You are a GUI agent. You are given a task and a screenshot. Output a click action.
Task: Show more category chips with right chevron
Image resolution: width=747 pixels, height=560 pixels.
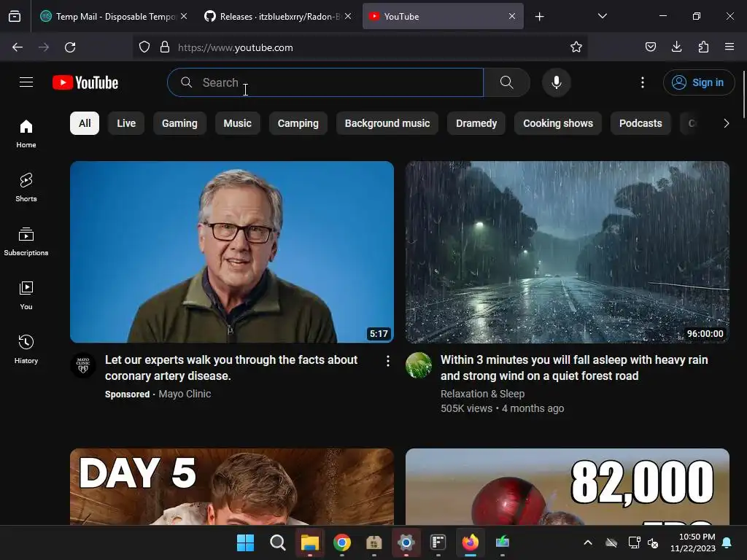726,123
